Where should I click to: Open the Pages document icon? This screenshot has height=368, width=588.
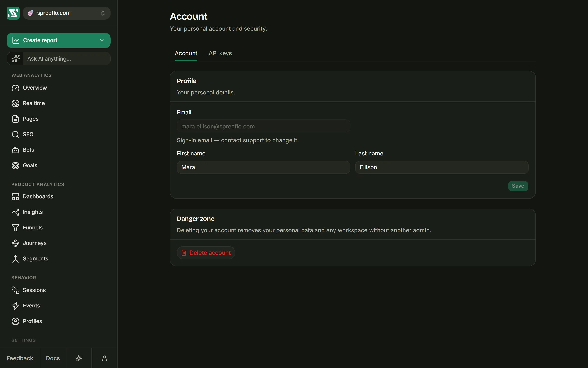[x=15, y=119]
